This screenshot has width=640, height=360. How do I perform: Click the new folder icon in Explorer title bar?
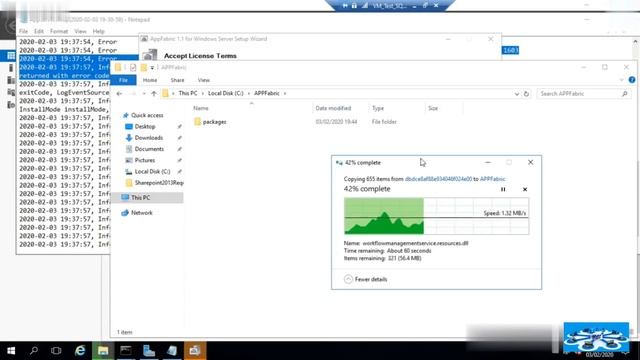[143, 67]
